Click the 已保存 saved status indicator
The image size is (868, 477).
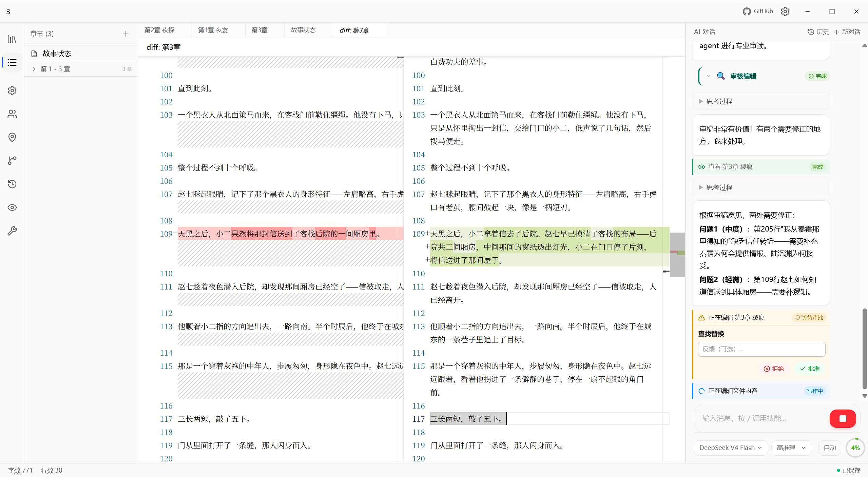tap(849, 471)
